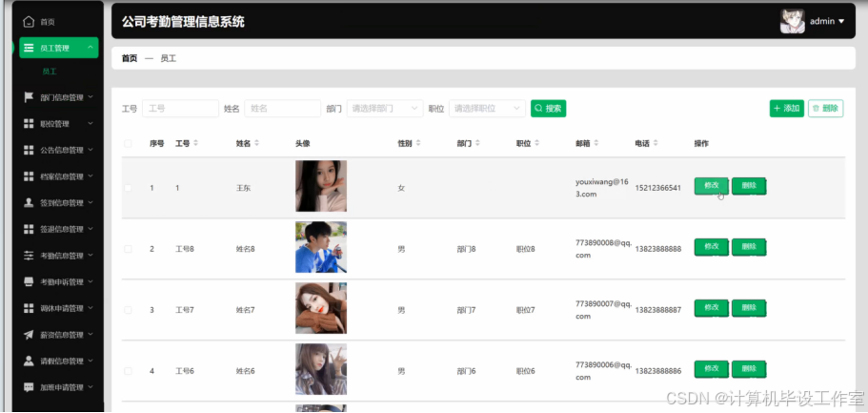
Task: Click the top-right 删除 button
Action: [825, 109]
